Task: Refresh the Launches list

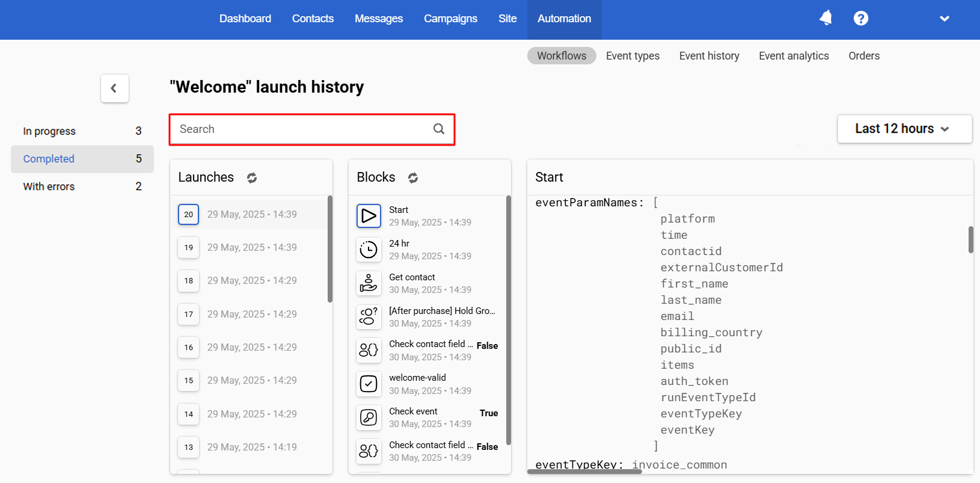Action: coord(252,177)
